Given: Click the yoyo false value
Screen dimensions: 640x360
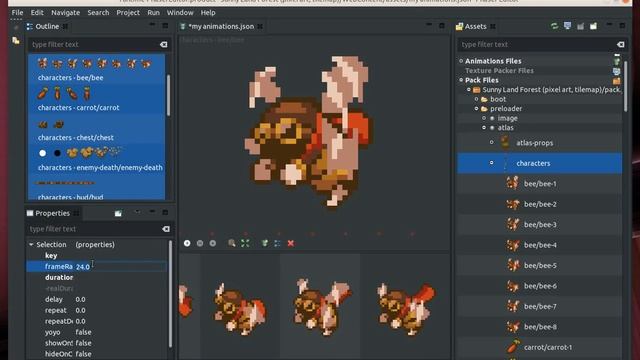Looking at the screenshot, I should (83, 332).
